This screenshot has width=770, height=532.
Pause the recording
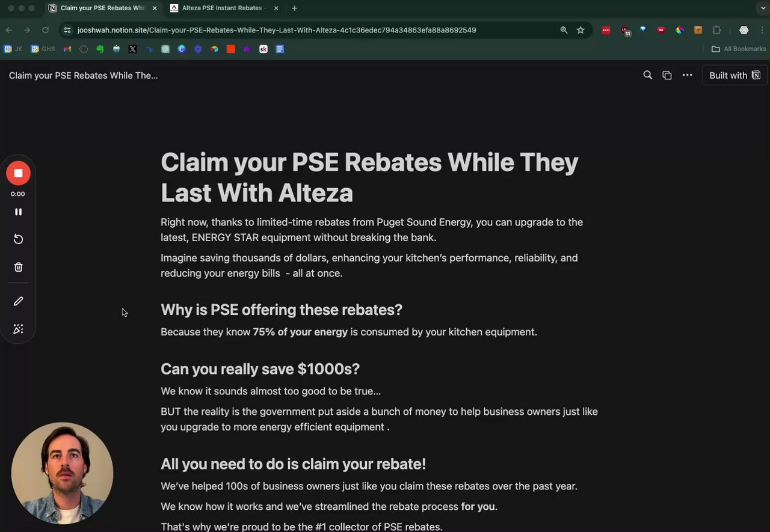pos(18,212)
